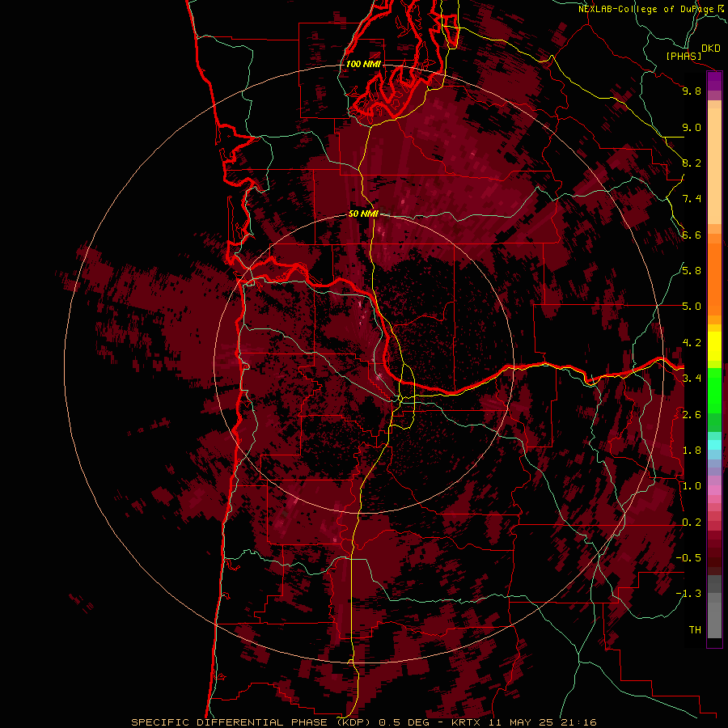Viewport: 728px width, 728px height.
Task: Click the pink segment of the colorbar
Action: pyautogui.click(x=714, y=490)
